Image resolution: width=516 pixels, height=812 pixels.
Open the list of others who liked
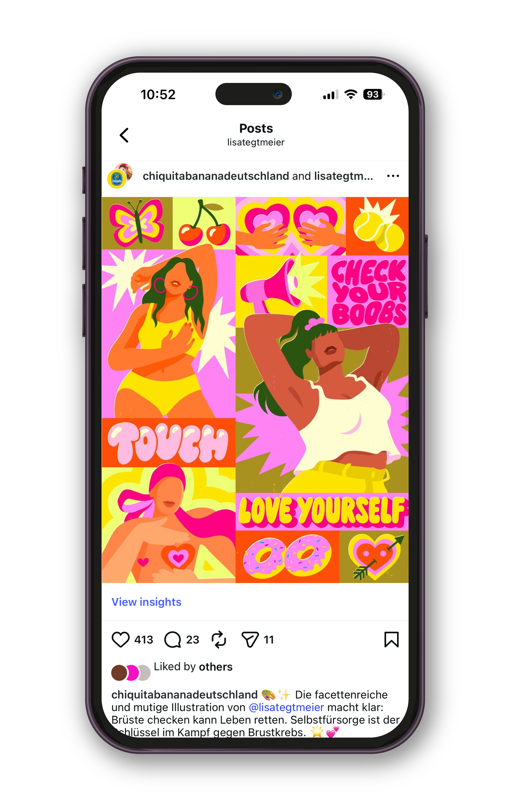click(215, 667)
